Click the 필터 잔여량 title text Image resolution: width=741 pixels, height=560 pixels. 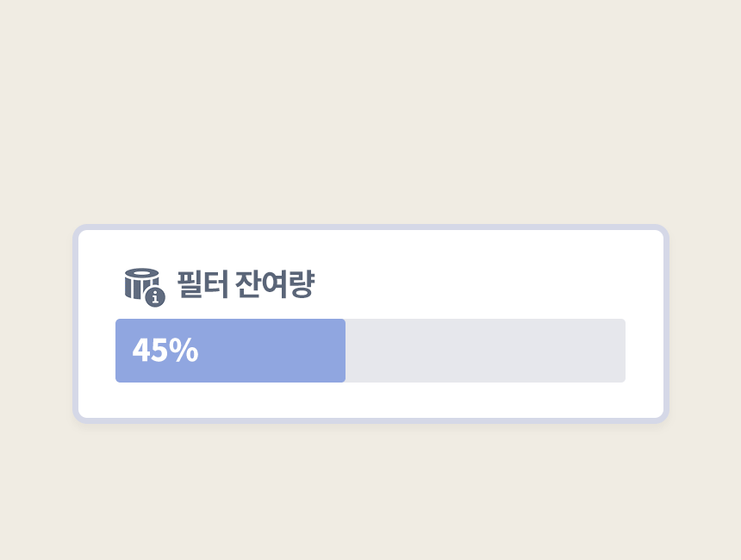pos(246,284)
